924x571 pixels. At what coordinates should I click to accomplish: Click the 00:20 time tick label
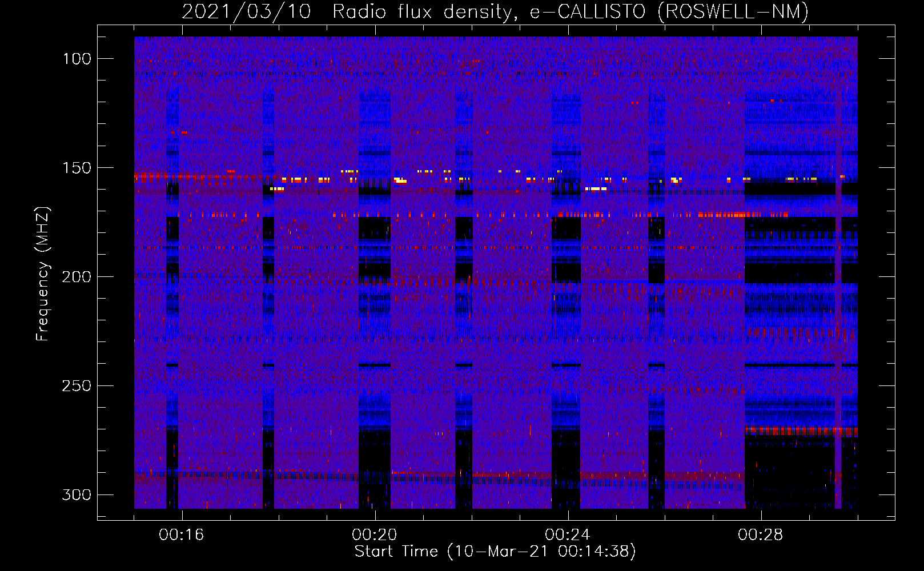(375, 535)
